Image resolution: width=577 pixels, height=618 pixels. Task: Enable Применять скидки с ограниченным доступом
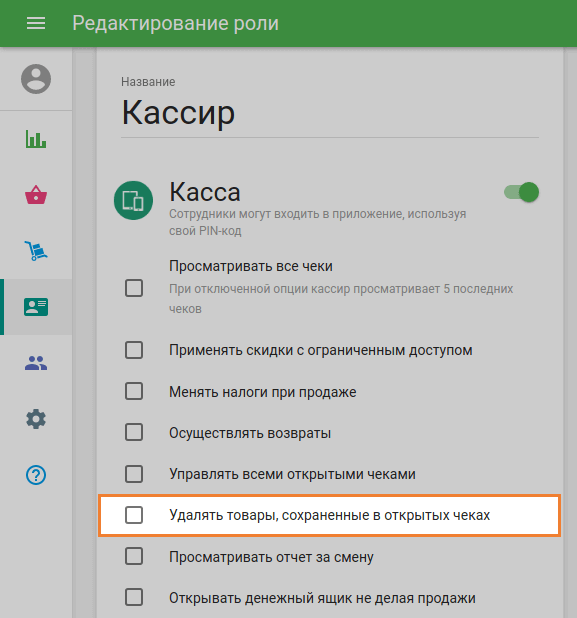coord(134,350)
